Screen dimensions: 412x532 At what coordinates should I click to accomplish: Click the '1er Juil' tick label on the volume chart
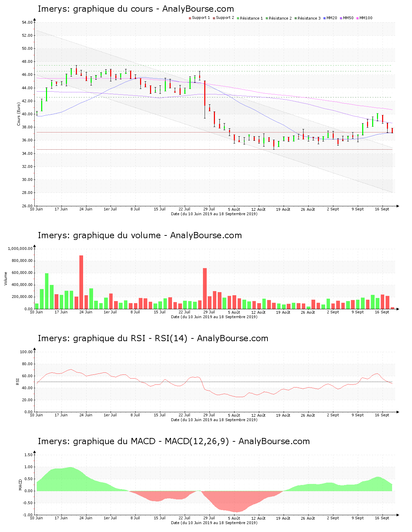(110, 312)
